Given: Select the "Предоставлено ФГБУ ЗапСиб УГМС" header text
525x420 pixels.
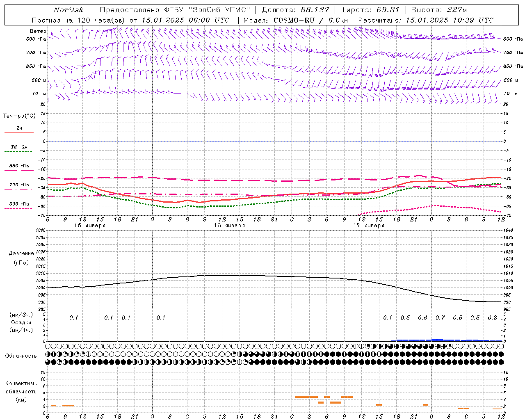Looking at the screenshot, I should pyautogui.click(x=175, y=10).
